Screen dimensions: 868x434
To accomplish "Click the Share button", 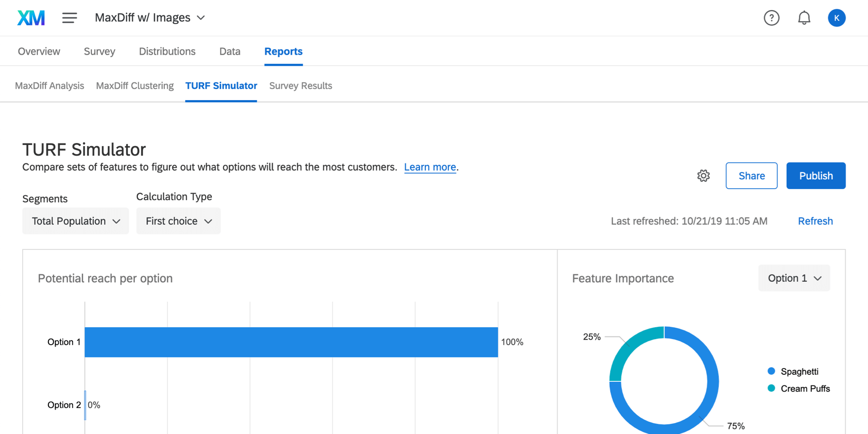I will coord(751,176).
